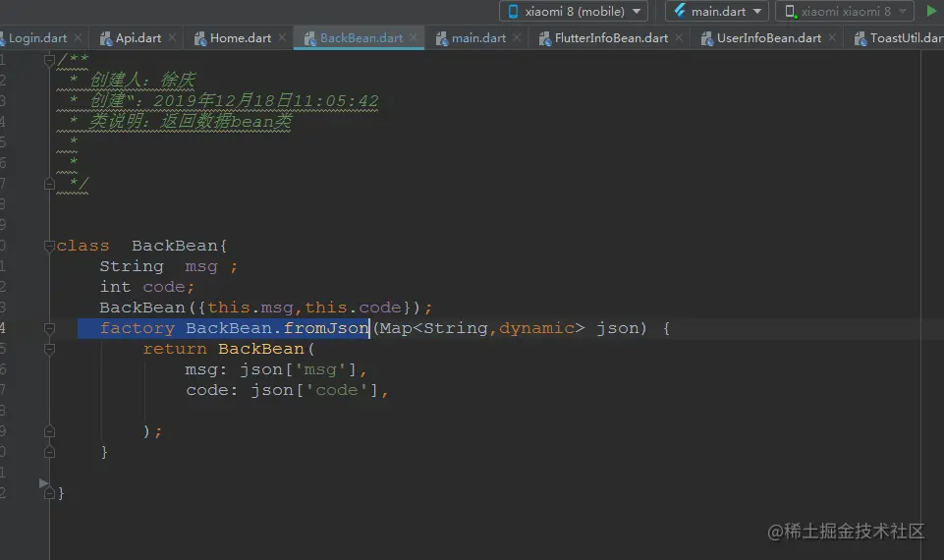The image size is (944, 560).
Task: Click the green Run button
Action: (x=931, y=11)
